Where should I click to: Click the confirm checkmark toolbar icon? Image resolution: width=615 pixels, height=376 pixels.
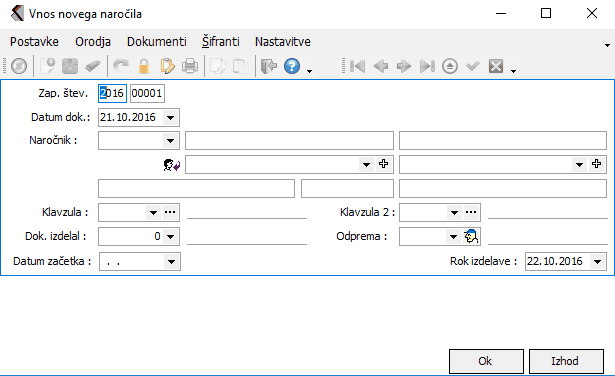[473, 66]
